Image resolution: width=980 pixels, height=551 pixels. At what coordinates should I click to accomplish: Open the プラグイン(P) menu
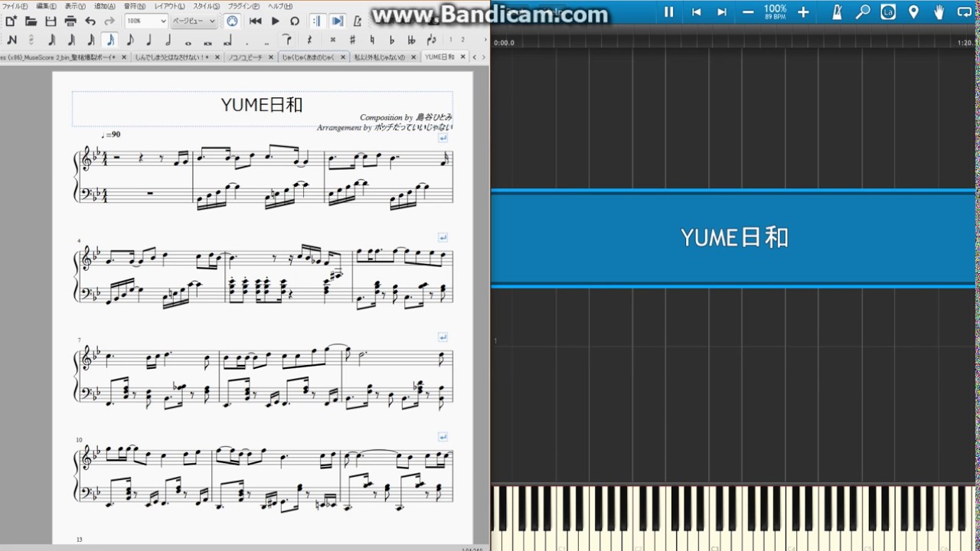coord(243,6)
